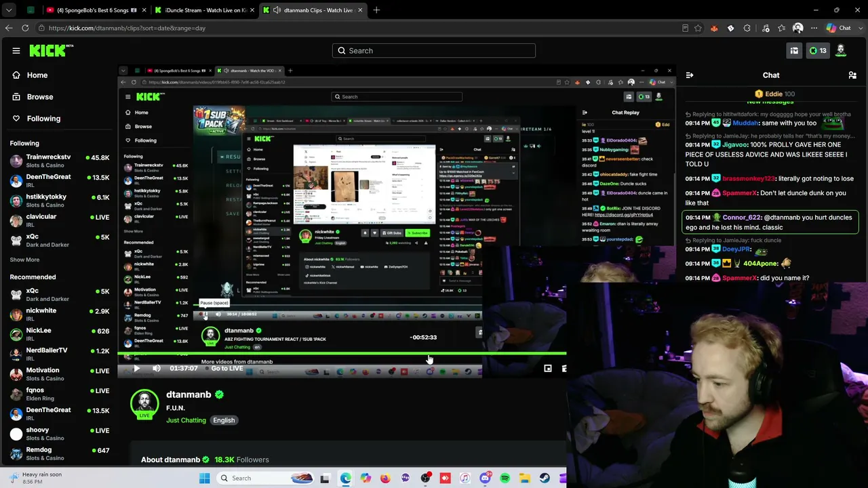This screenshot has height=488, width=868.
Task: Click Connor_622's username in chat
Action: pos(742,218)
